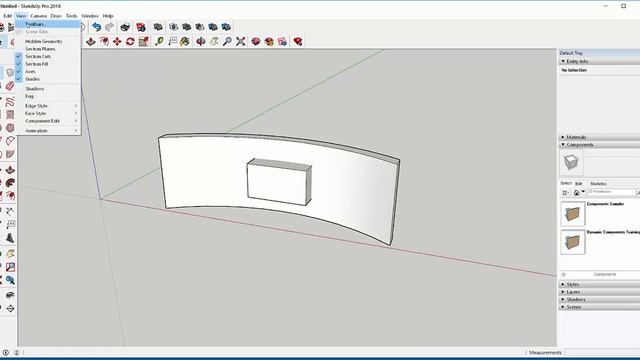Viewport: 640px width, 360px height.
Task: Select the Paint Bucket tool
Action: click(x=185, y=41)
